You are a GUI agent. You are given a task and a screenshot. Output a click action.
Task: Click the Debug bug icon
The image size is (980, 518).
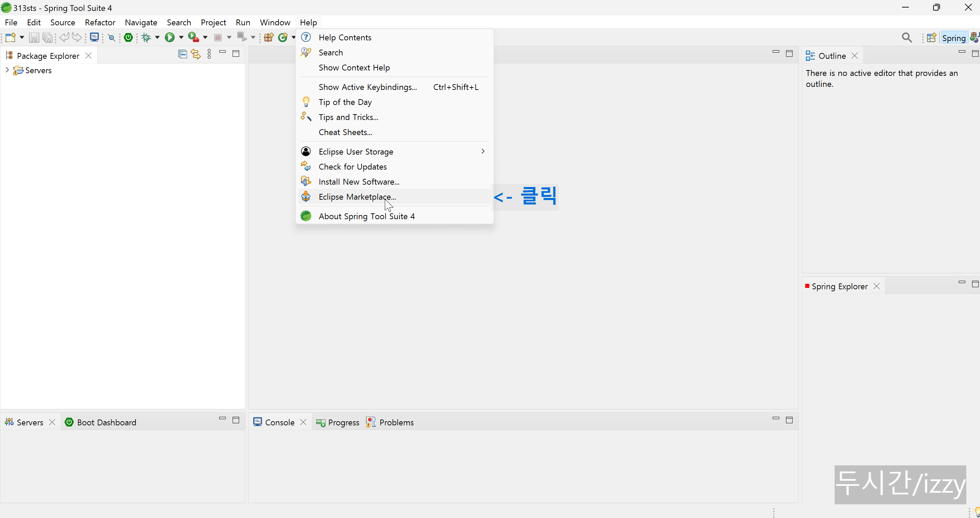[146, 37]
